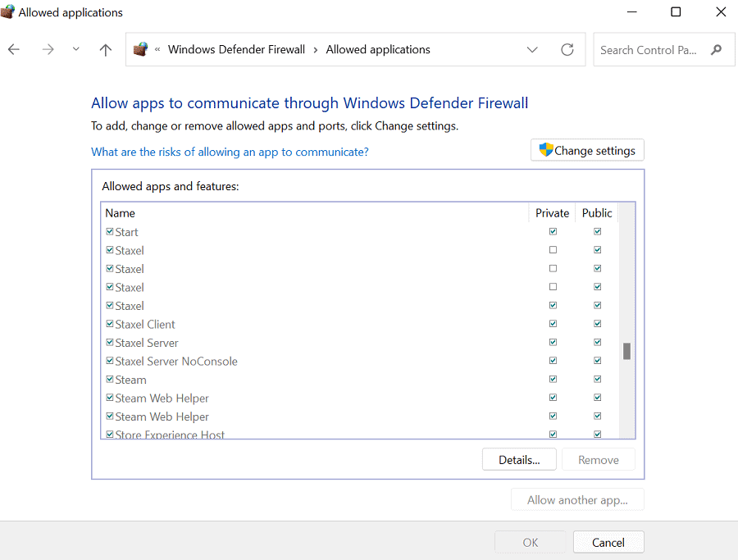Expand the breadcrumb separator after Windows Defender Firewall
This screenshot has height=560, width=738.
click(316, 50)
